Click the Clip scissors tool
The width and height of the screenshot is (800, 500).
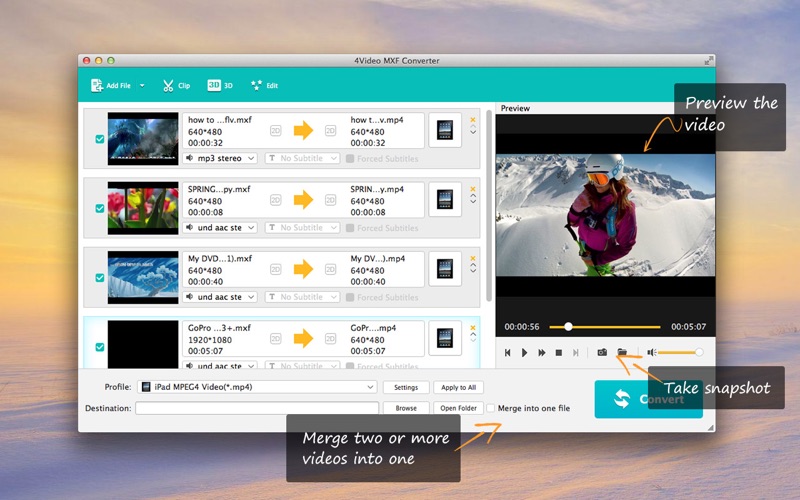pos(176,86)
